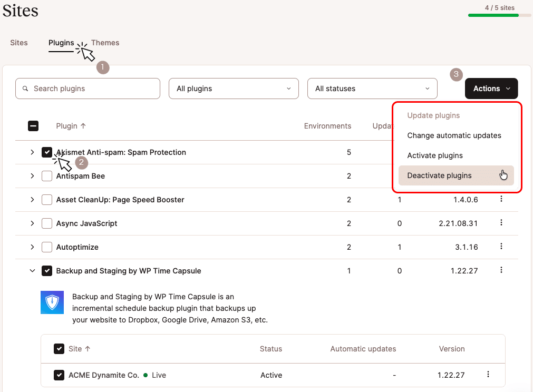Viewport: 533px width, 392px height.
Task: Expand the Antispam Bee row
Action: pyautogui.click(x=32, y=176)
